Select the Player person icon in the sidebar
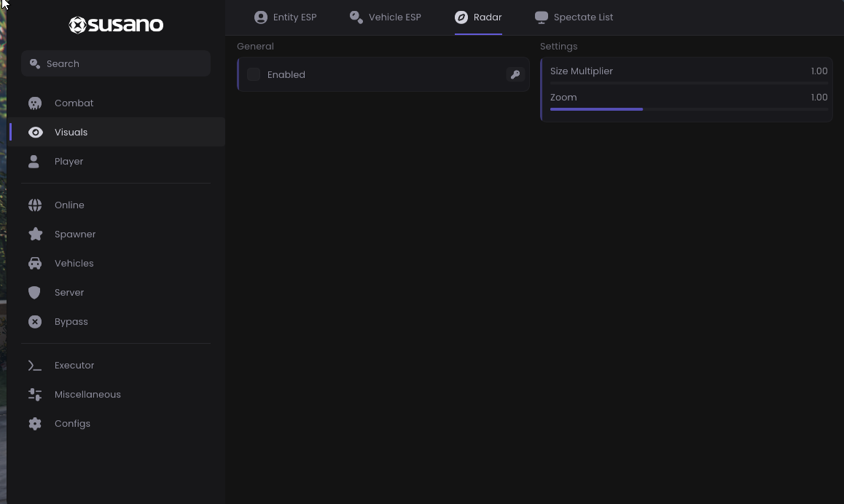The height and width of the screenshot is (504, 844). click(34, 162)
